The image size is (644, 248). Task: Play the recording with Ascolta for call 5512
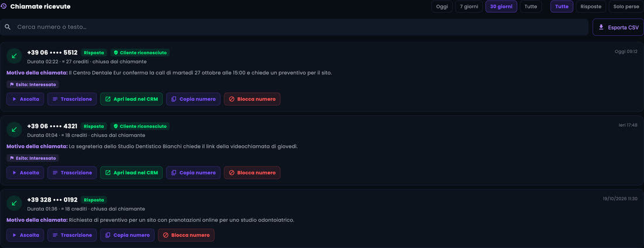[25, 99]
